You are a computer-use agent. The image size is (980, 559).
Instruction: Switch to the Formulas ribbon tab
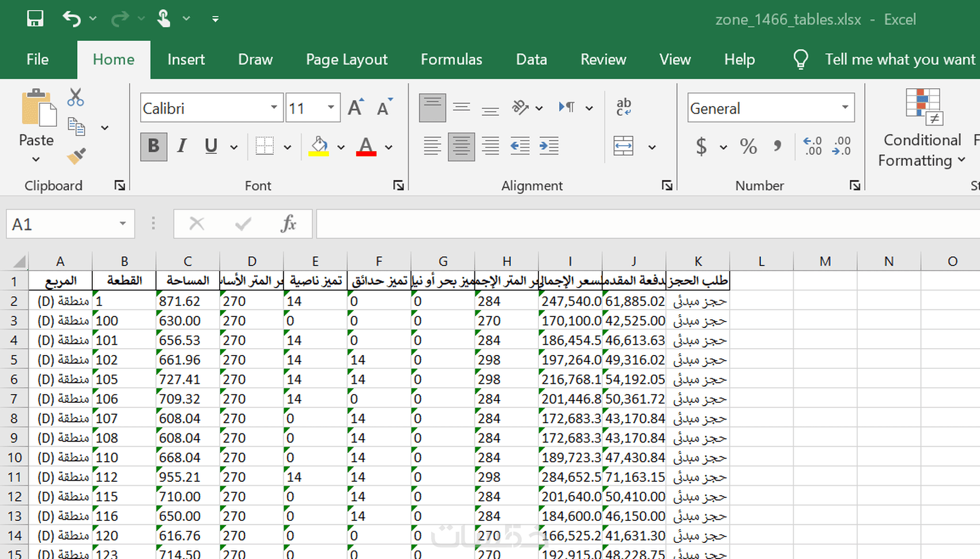451,59
